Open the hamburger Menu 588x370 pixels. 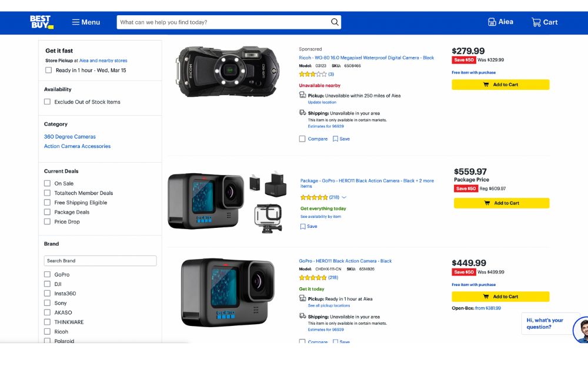(x=86, y=22)
